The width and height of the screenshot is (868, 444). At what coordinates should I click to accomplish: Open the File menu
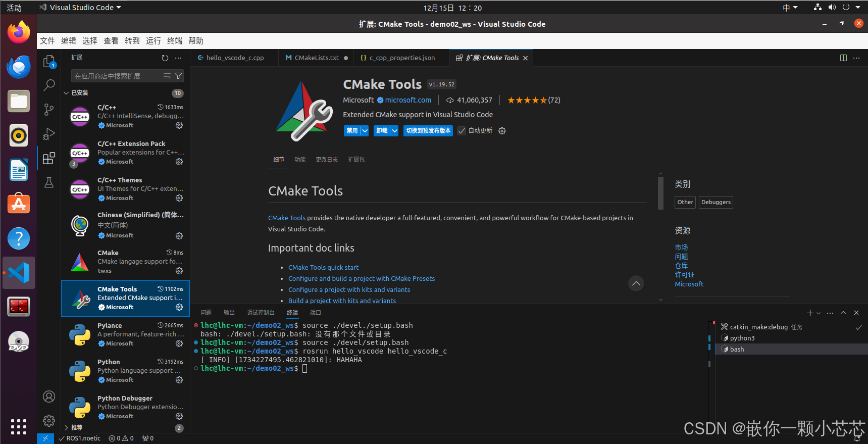pyautogui.click(x=47, y=41)
